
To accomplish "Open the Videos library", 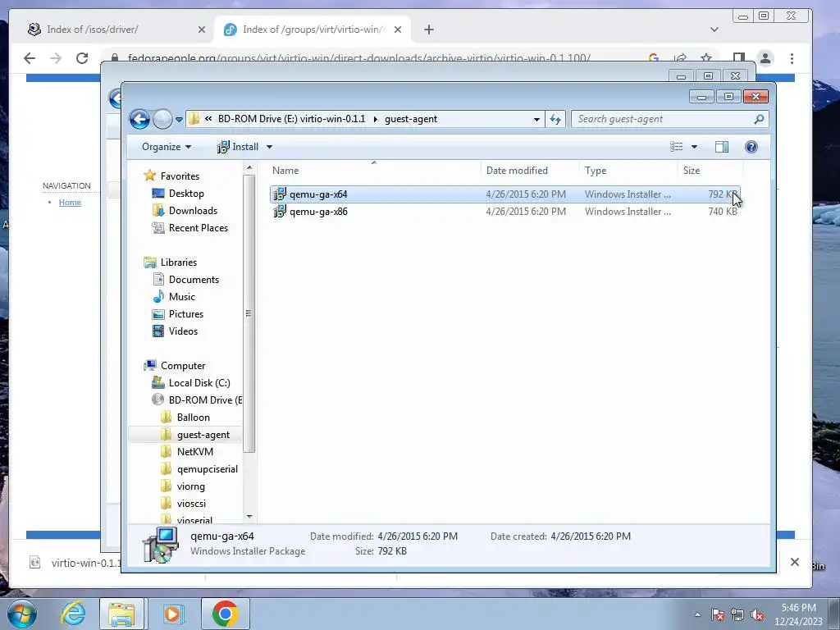I will pos(183,331).
